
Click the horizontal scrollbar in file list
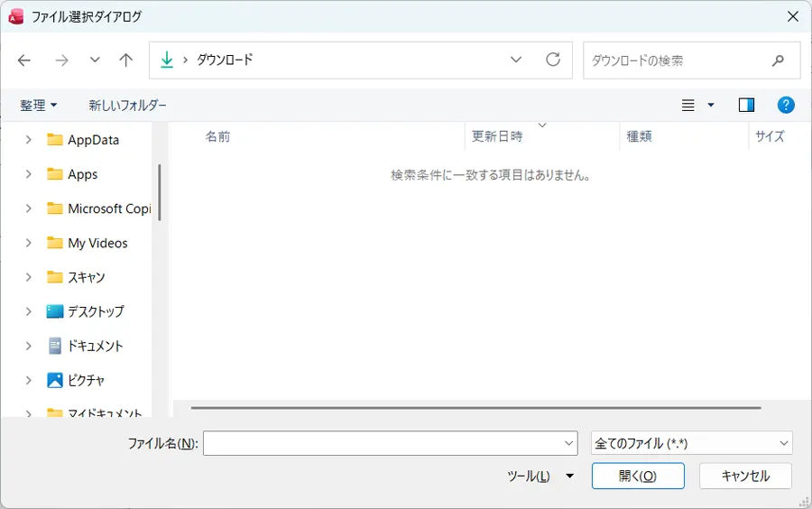click(x=475, y=408)
